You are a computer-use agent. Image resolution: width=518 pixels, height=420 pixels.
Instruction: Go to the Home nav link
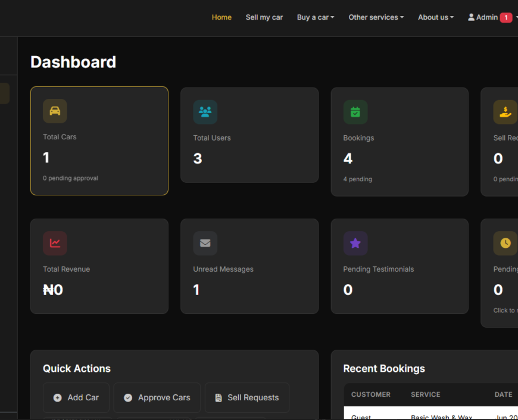coord(221,17)
